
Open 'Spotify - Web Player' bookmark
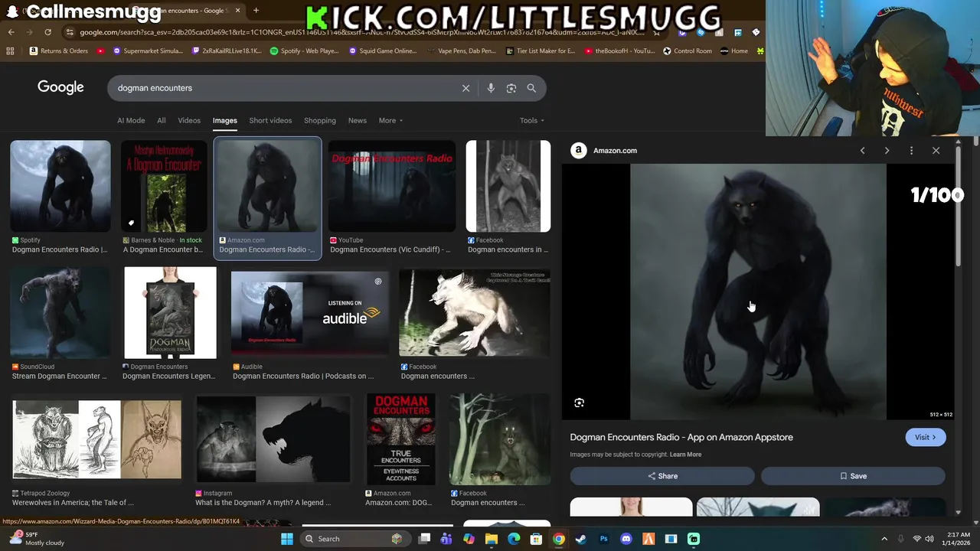[304, 51]
